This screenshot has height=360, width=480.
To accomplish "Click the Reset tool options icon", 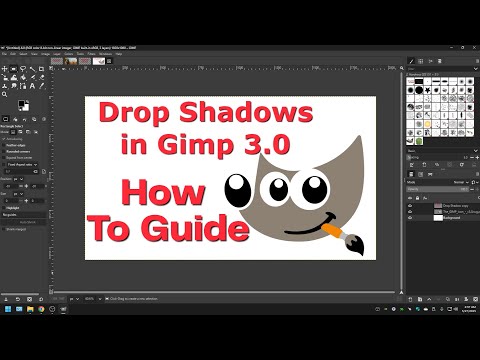I will pos(41,299).
